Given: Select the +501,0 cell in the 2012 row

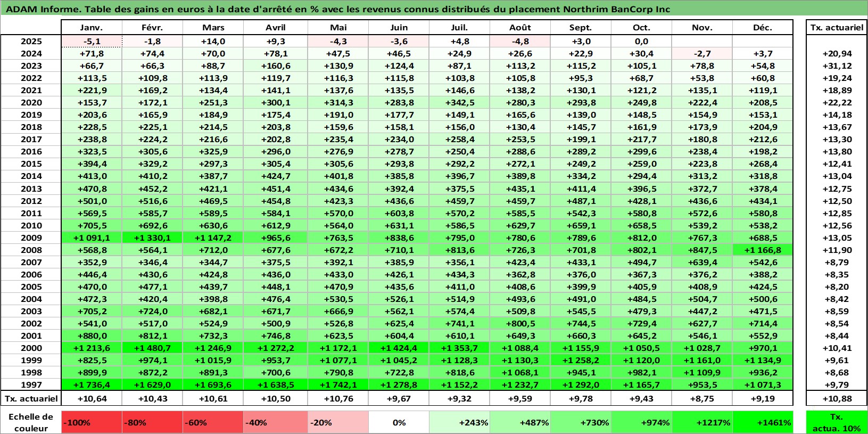Looking at the screenshot, I should 92,201.
